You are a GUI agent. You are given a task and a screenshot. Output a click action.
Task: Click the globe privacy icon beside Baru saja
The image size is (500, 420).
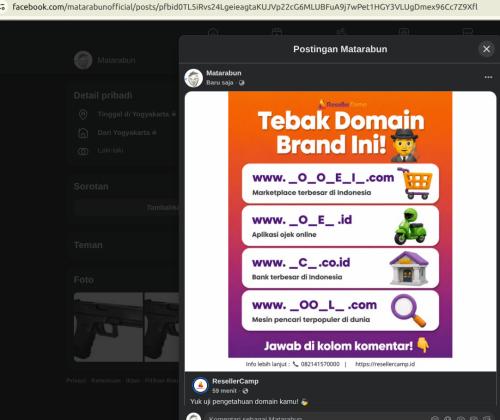242,83
